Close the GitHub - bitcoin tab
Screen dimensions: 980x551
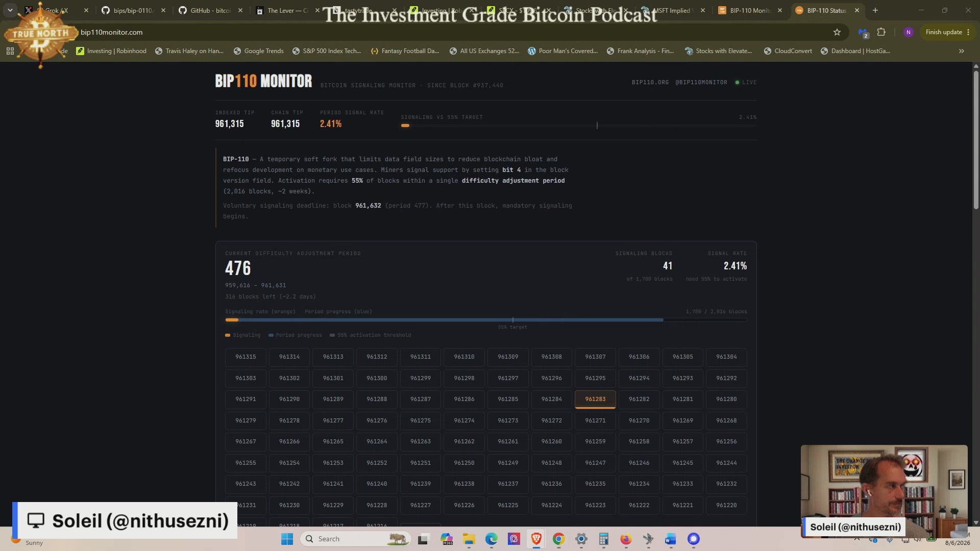point(240,10)
